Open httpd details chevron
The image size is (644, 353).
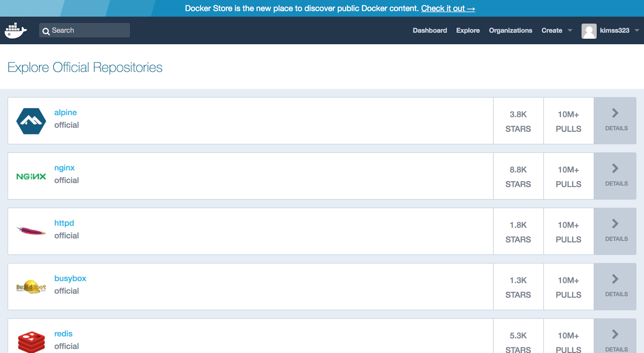[615, 223]
